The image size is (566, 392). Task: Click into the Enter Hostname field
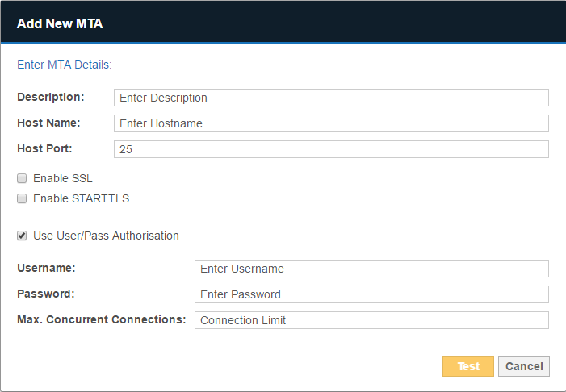coord(331,123)
